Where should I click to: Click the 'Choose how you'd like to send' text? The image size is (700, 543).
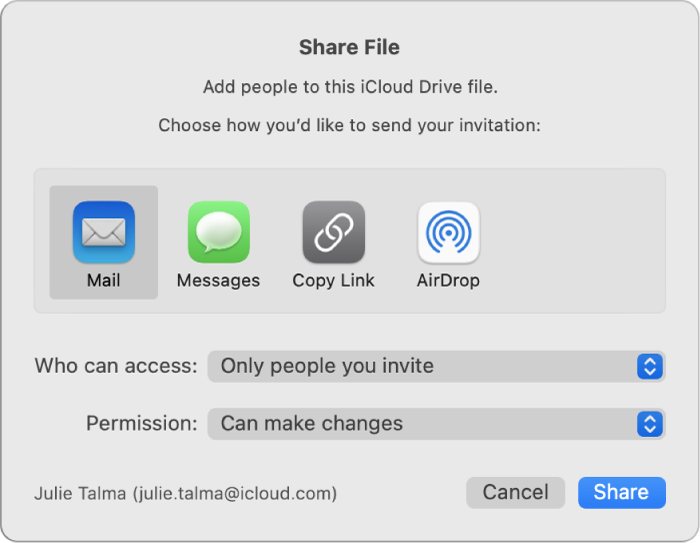(x=350, y=125)
